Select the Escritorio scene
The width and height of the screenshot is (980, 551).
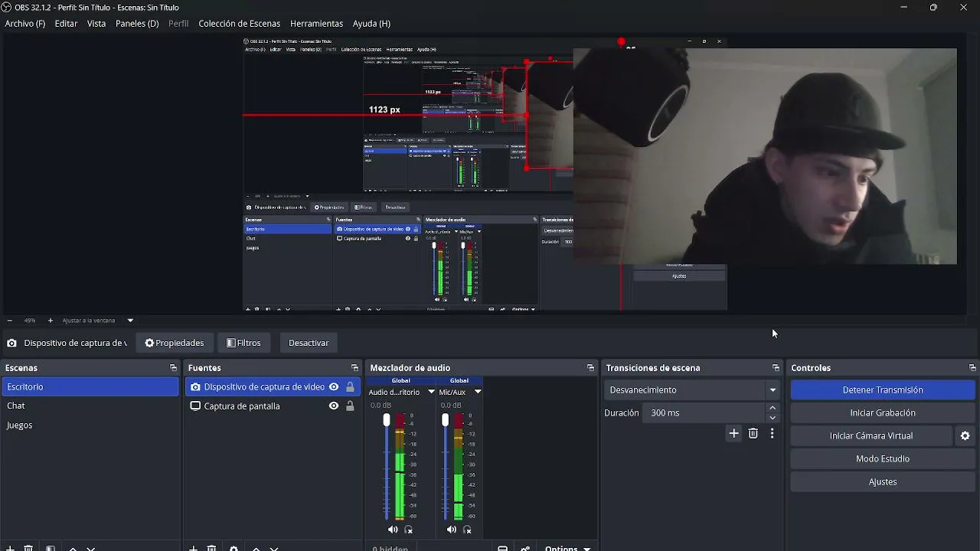(x=90, y=387)
